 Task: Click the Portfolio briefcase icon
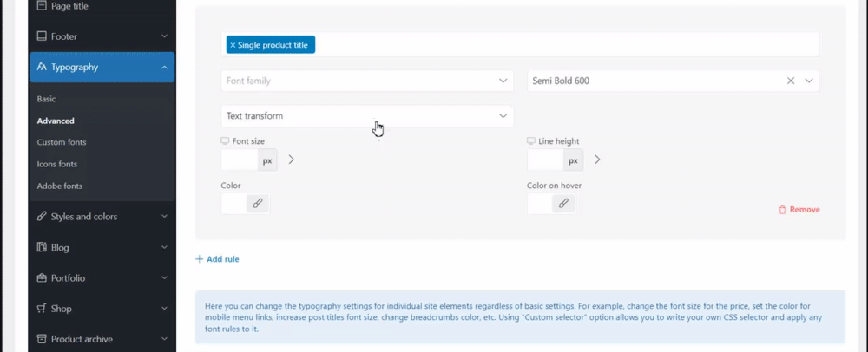point(42,278)
